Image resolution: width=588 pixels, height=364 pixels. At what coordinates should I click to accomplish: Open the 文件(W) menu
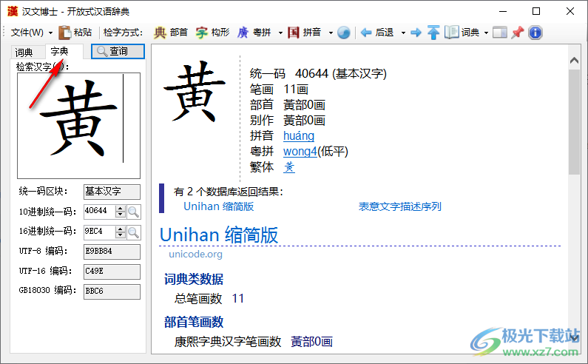coord(27,33)
